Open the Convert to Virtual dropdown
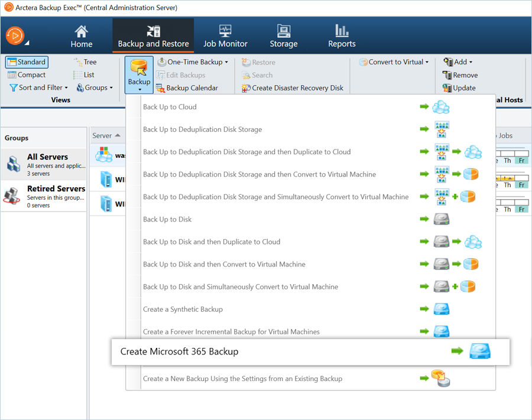 click(394, 62)
